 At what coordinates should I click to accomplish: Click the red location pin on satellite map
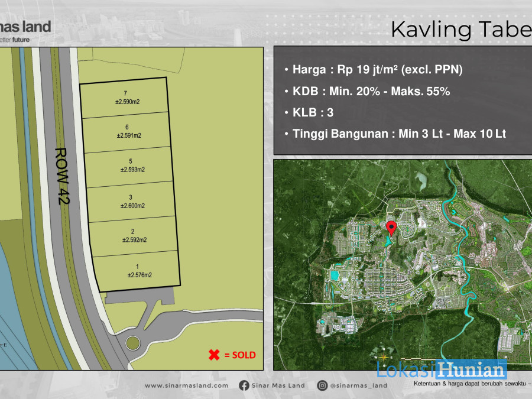(391, 228)
